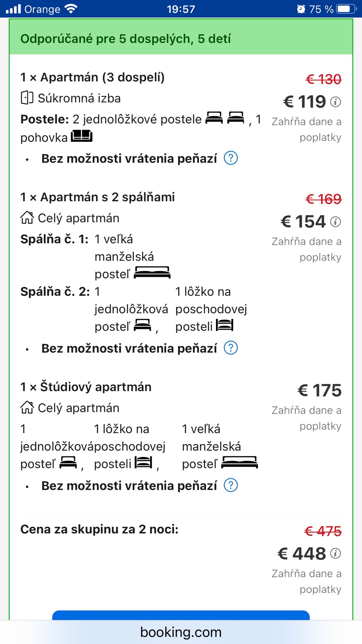Tap the battery indicator icon

[346, 9]
